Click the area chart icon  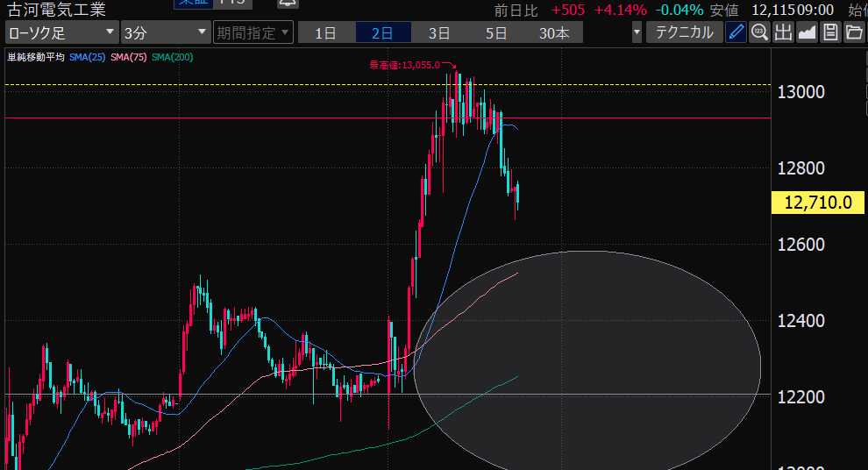(807, 33)
